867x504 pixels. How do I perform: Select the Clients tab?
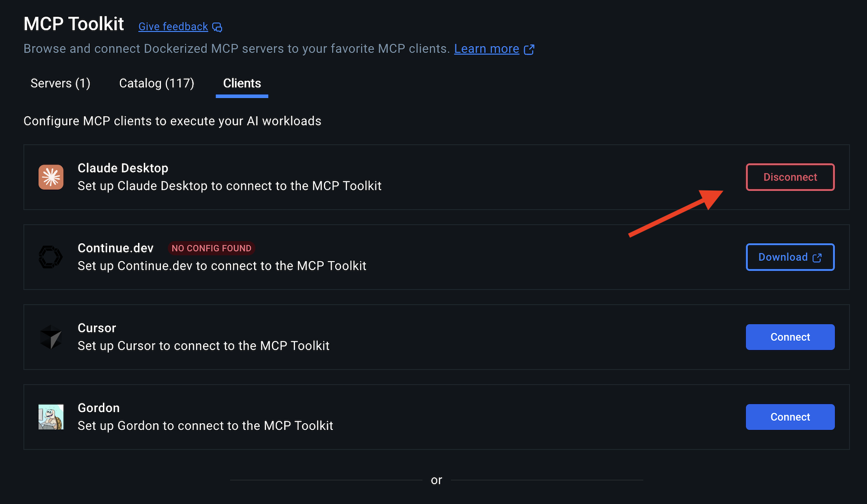tap(242, 83)
